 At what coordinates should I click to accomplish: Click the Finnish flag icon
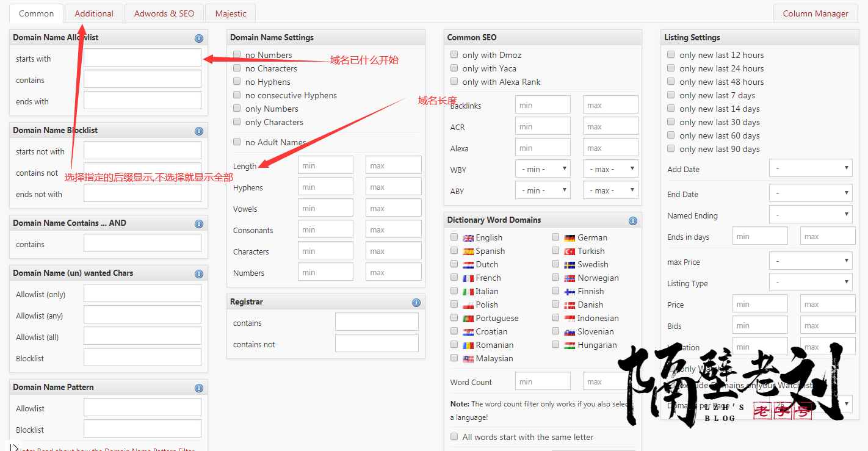570,292
